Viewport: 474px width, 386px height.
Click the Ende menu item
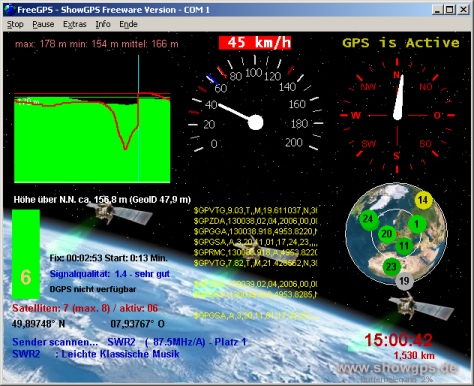coord(128,24)
